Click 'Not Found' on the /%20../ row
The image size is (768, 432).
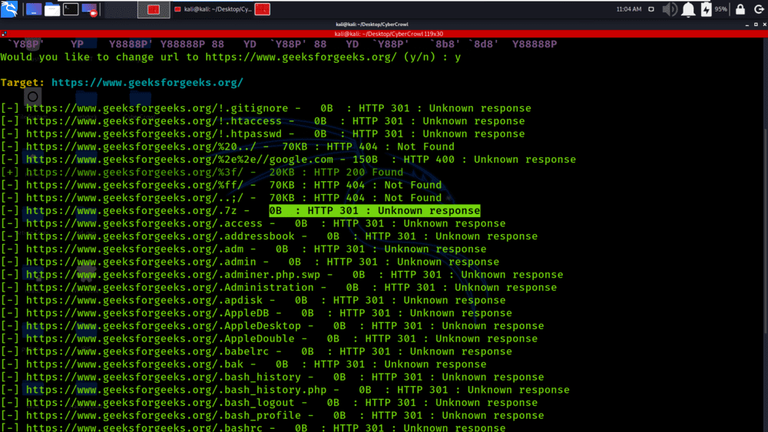click(426, 146)
